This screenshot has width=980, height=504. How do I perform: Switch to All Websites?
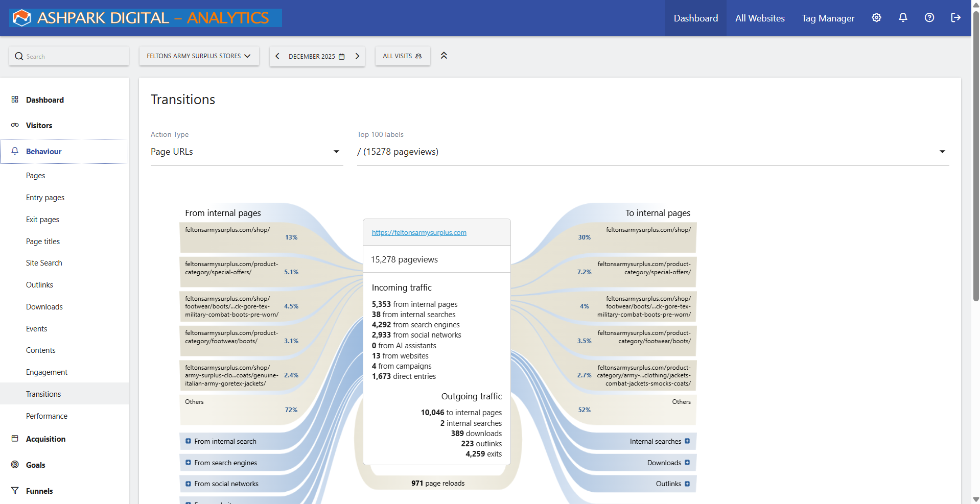760,18
